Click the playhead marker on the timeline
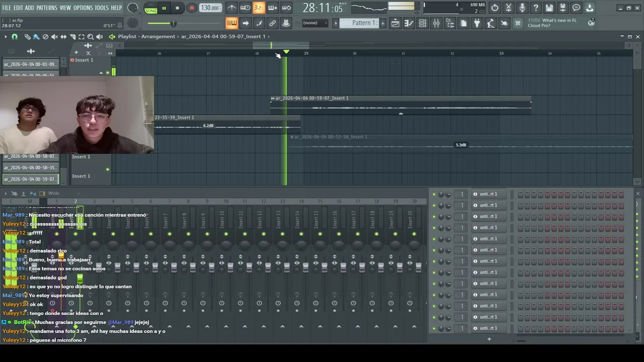The width and height of the screenshot is (644, 362). [286, 52]
